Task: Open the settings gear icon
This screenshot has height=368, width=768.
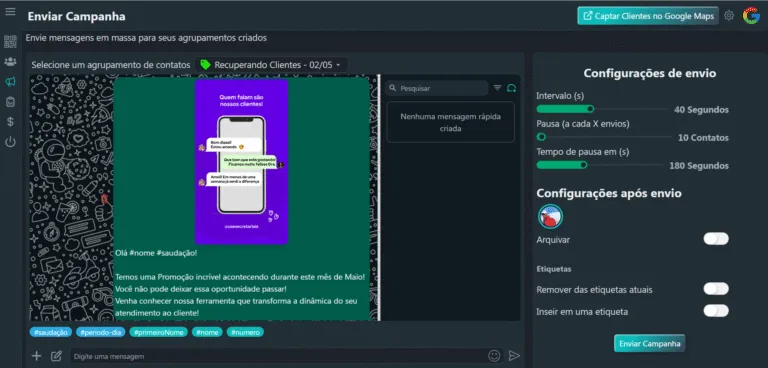Action: tap(729, 16)
